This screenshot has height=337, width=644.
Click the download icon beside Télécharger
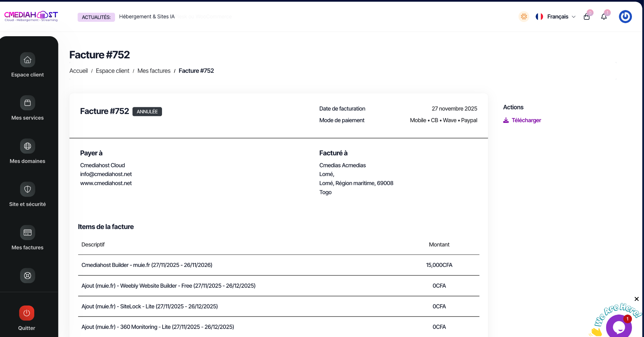click(506, 120)
